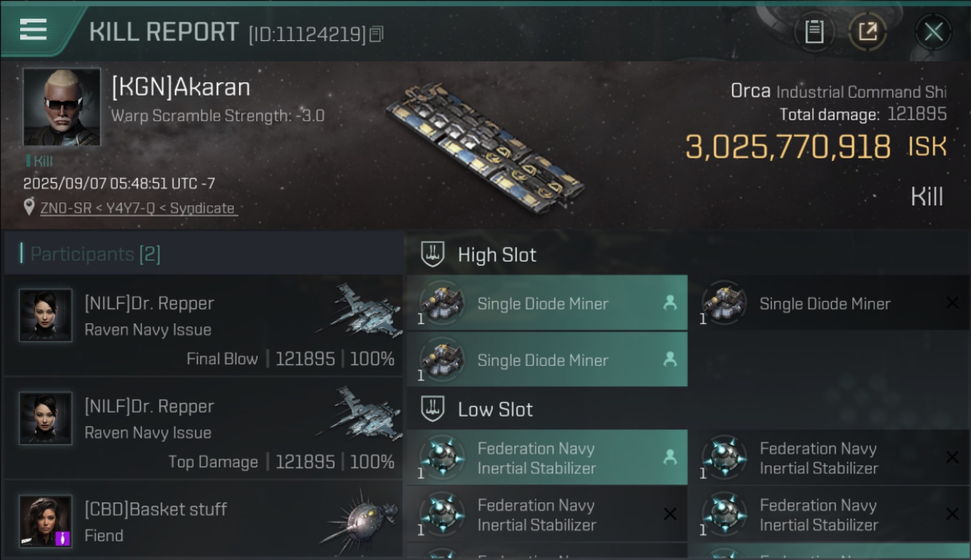Close the kill report window
The image size is (971, 560).
point(933,31)
